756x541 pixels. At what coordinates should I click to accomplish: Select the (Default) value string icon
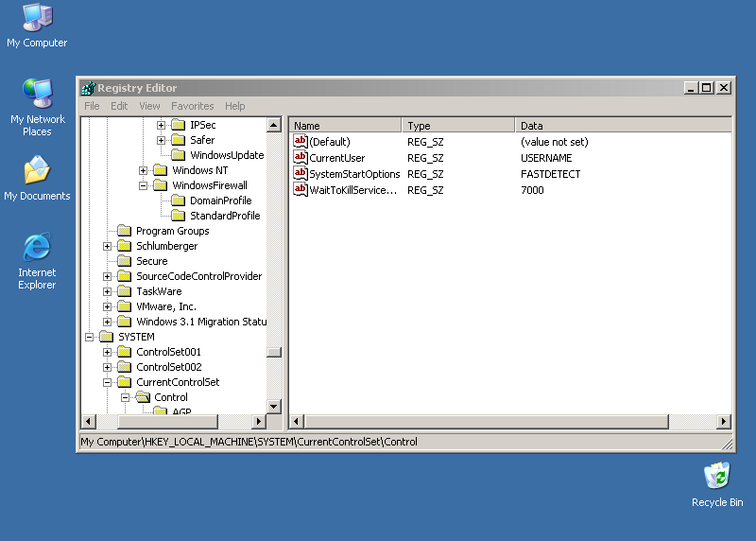coord(301,142)
